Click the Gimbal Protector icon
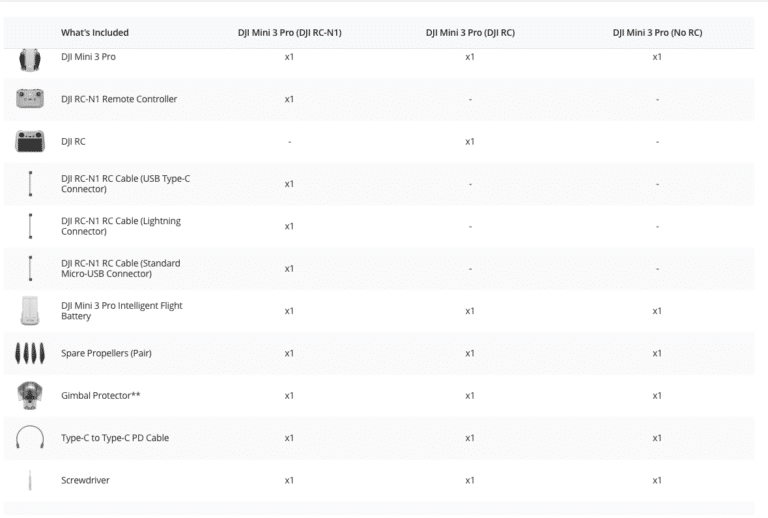768x518 pixels. (30, 396)
